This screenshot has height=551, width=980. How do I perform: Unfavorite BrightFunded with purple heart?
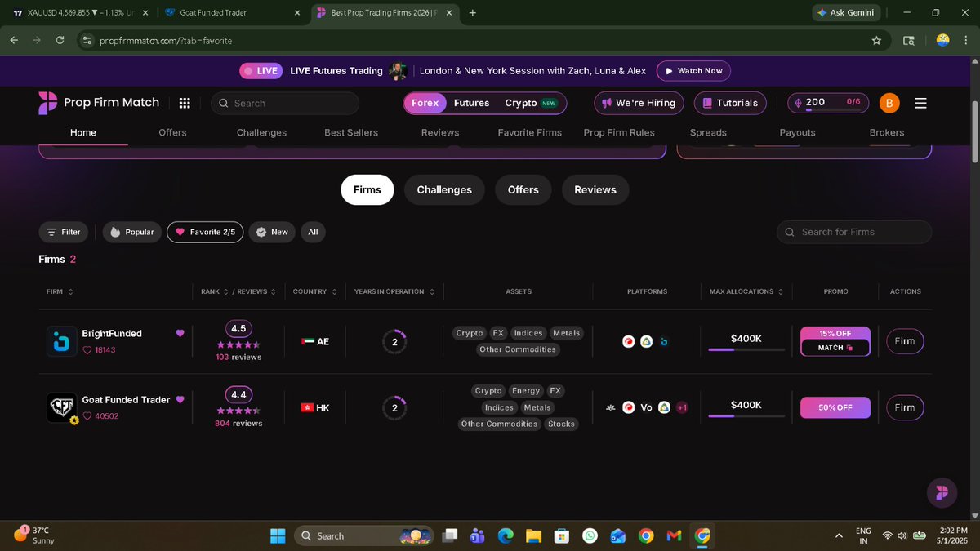[x=180, y=333]
